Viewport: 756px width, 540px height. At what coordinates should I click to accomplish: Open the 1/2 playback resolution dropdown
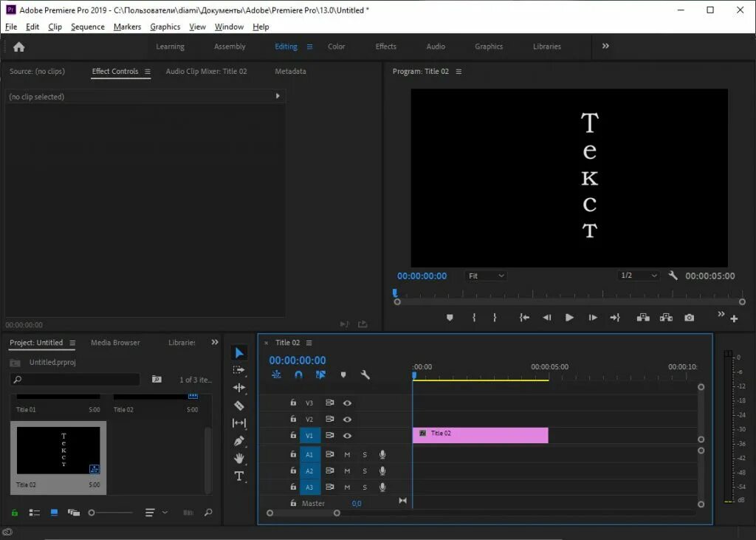639,276
